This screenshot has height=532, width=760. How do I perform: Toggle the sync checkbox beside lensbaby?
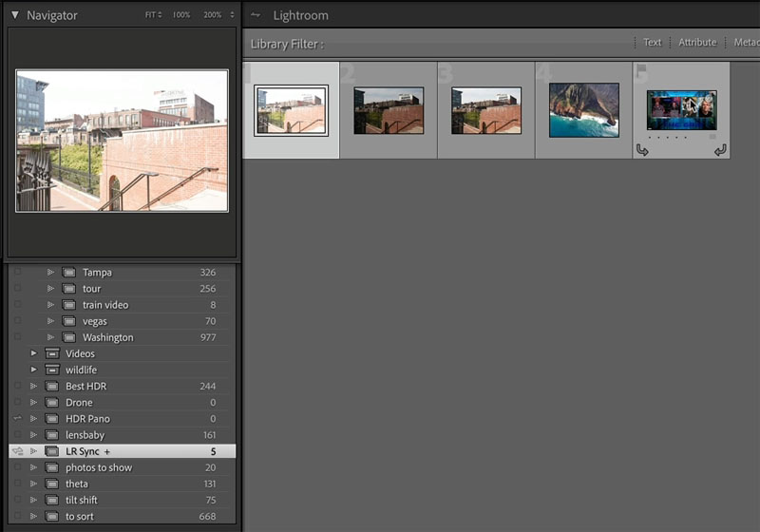(18, 434)
